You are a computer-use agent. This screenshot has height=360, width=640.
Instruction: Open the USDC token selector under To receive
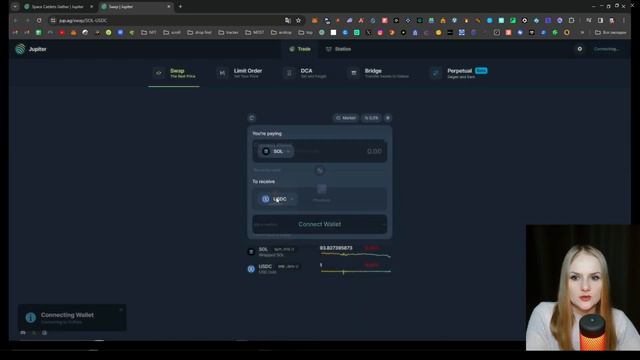point(278,199)
